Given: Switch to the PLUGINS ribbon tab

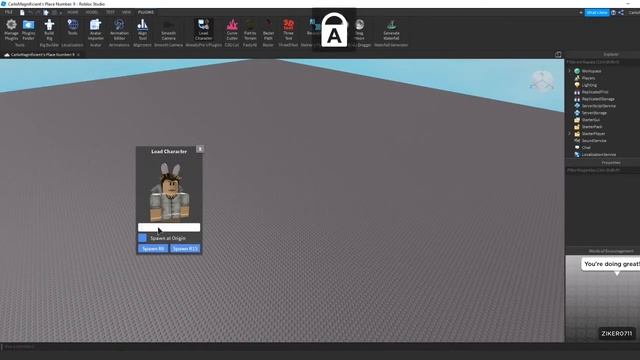Looking at the screenshot, I should click(146, 12).
